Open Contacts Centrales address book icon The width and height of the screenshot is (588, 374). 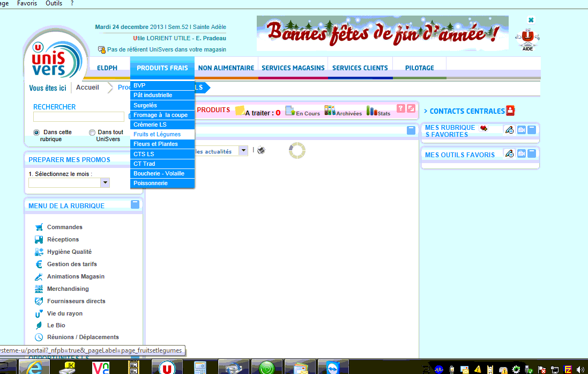510,111
